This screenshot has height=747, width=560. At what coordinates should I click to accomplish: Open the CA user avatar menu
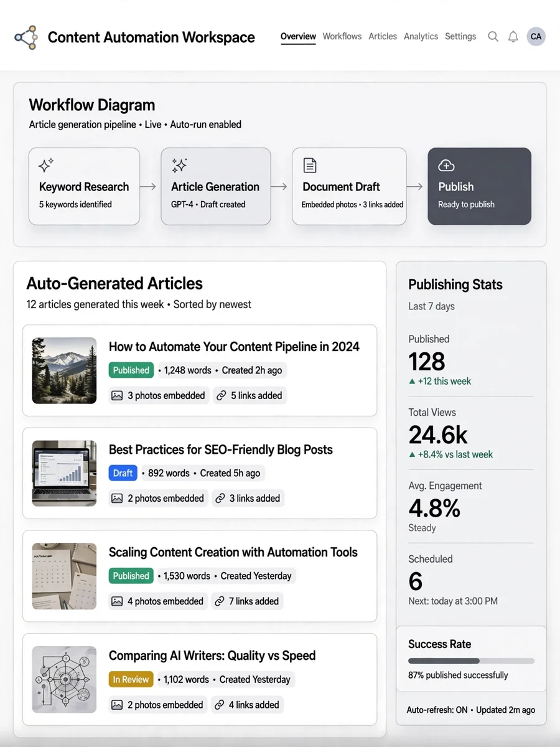point(536,37)
